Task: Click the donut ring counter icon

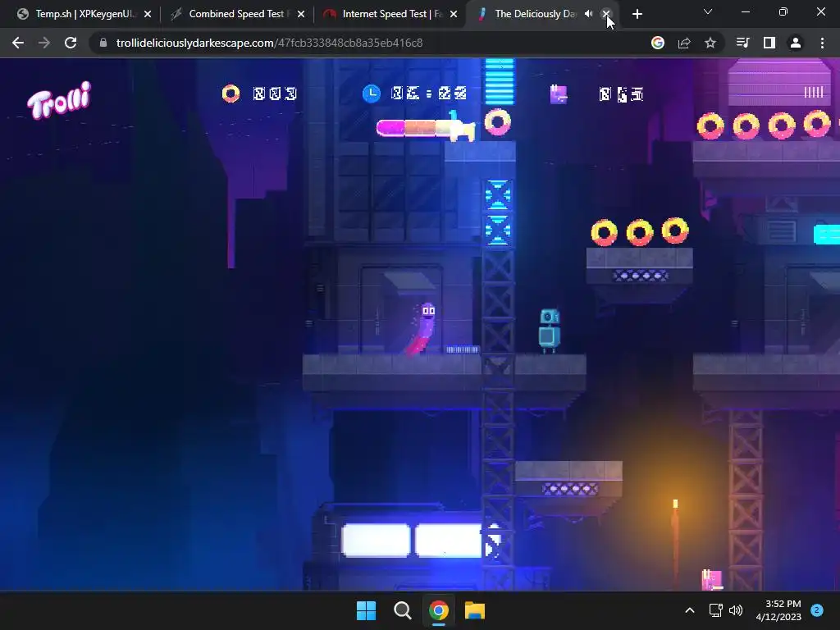Action: pyautogui.click(x=231, y=94)
